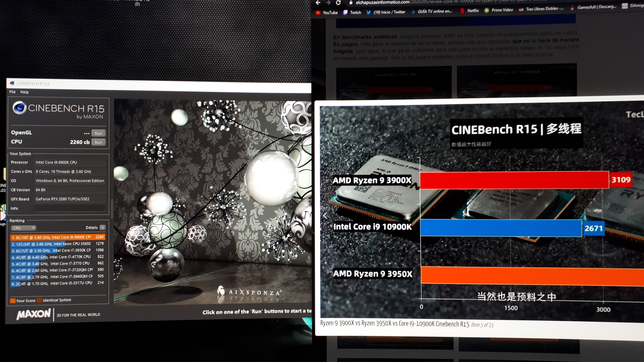This screenshot has width=644, height=362.
Task: Go back in the browser
Action: tap(318, 3)
